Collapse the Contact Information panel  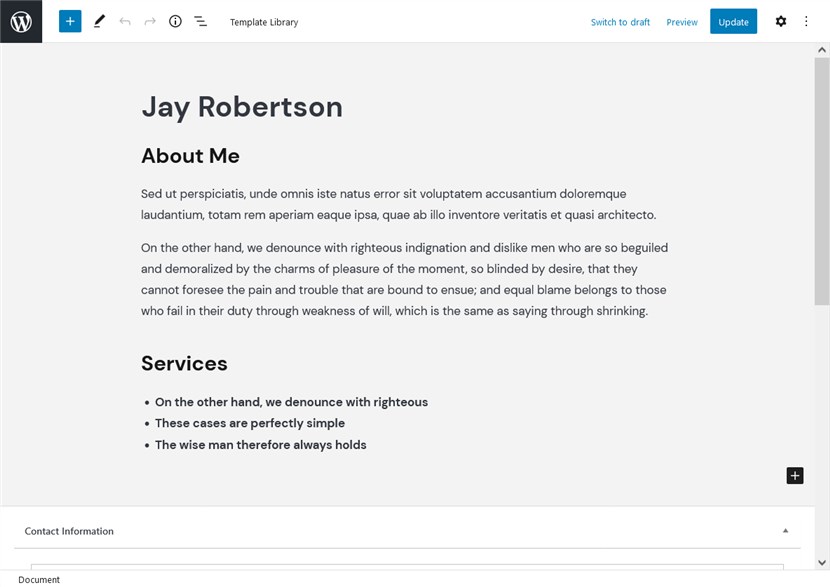pyautogui.click(x=785, y=531)
